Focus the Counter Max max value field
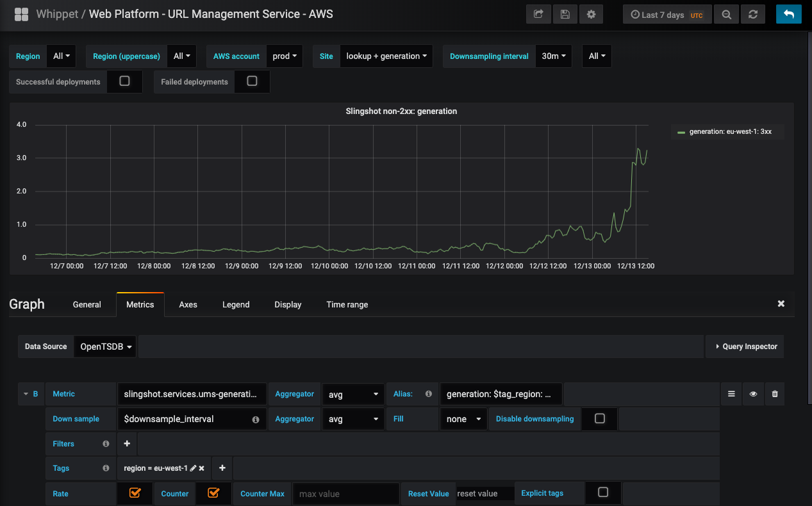 346,494
